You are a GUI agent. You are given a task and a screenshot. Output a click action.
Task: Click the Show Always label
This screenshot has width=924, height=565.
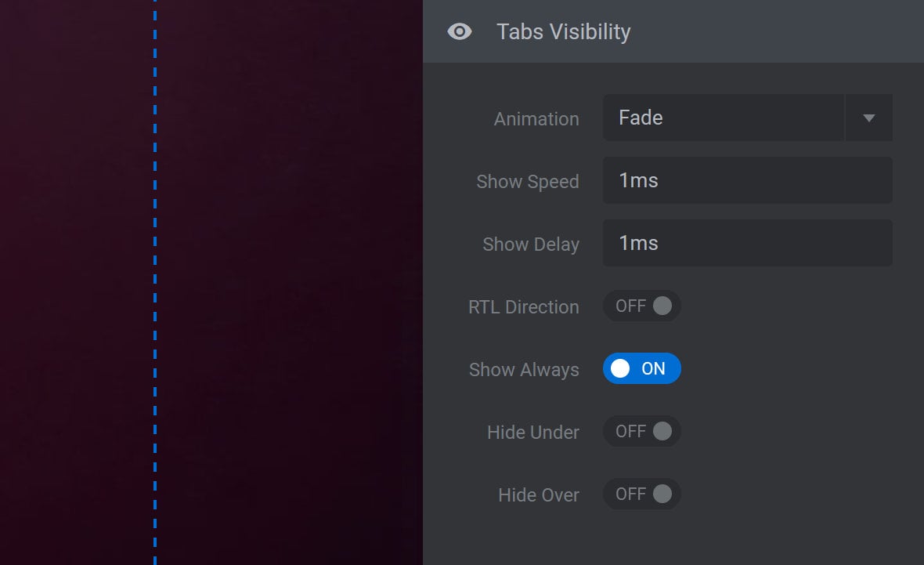(x=524, y=370)
